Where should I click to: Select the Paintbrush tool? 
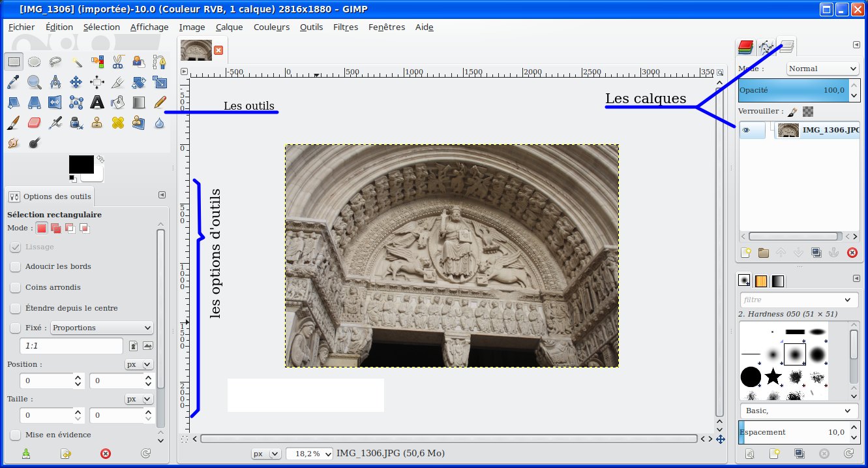point(13,122)
